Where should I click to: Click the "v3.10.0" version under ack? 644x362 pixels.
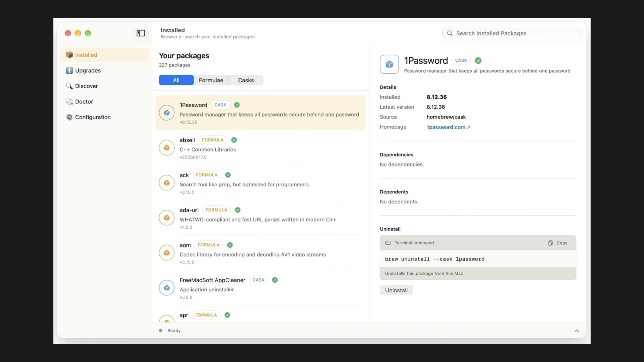click(x=187, y=192)
